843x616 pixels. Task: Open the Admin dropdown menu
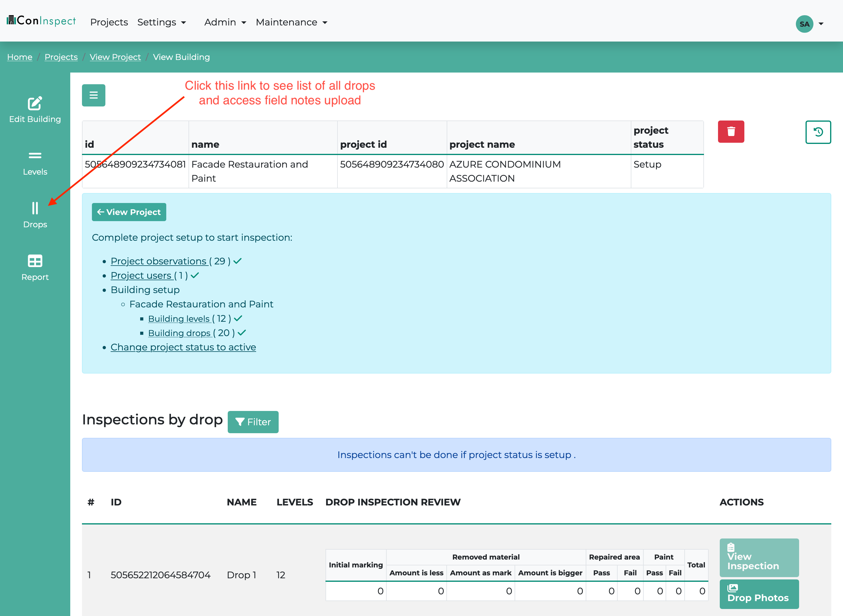click(x=225, y=22)
